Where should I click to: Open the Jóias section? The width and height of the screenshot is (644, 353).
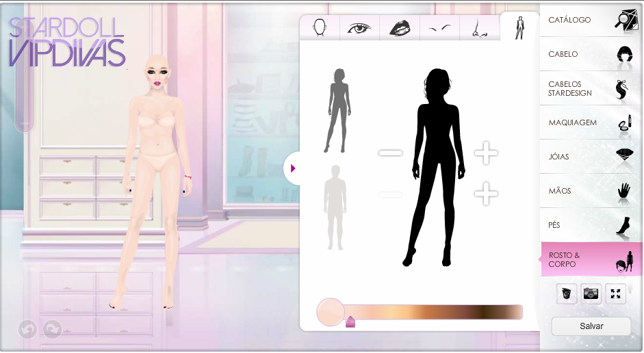[591, 157]
